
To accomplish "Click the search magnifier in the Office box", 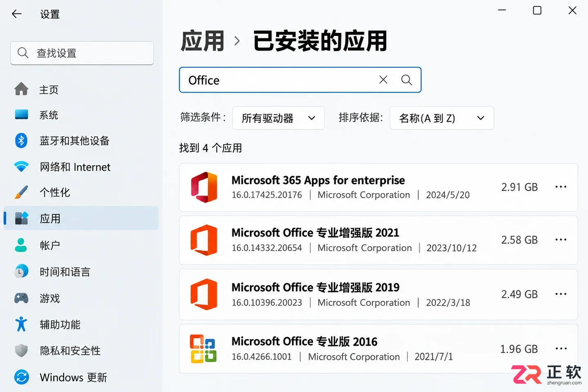I will [406, 80].
